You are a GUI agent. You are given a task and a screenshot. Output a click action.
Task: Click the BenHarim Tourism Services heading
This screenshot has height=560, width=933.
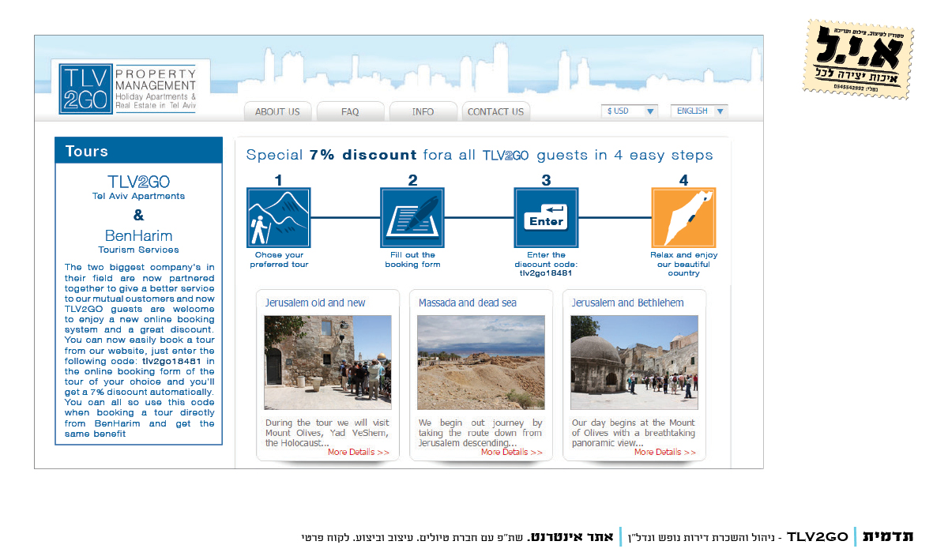[x=138, y=241]
